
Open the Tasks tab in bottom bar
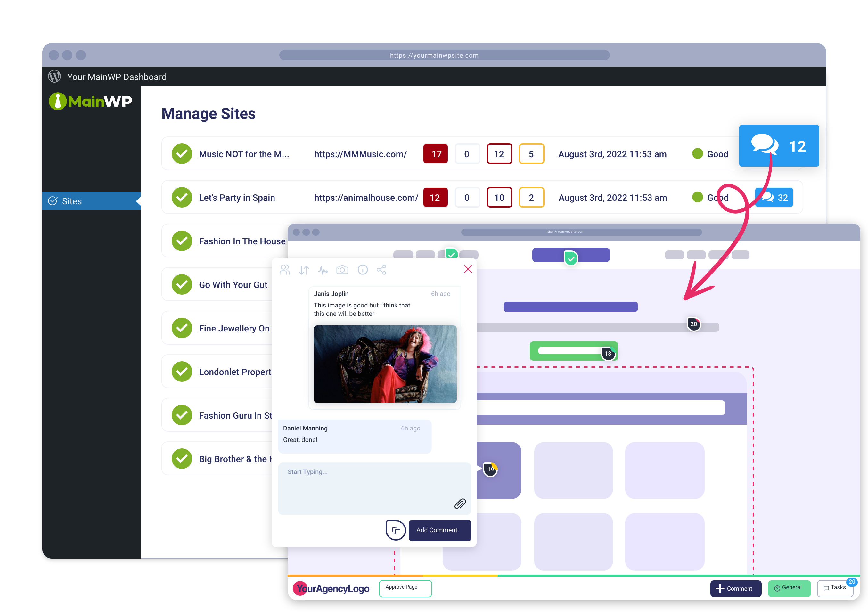(835, 588)
